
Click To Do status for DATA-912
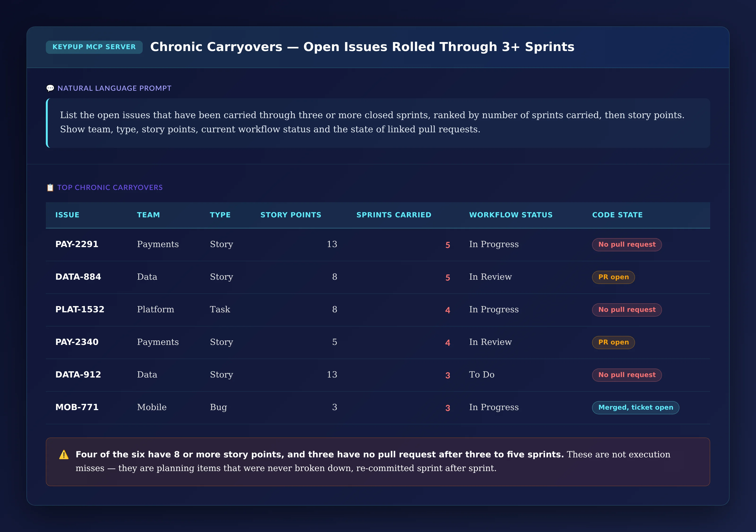tap(482, 375)
